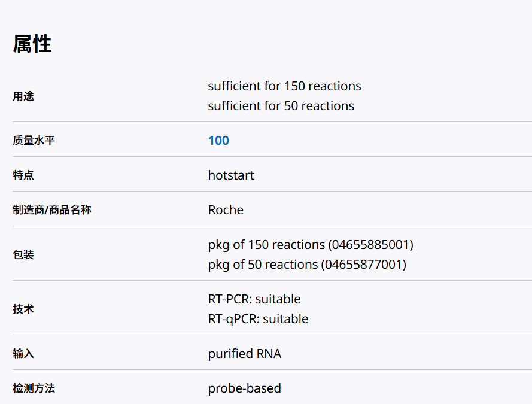Click the 'purified RNA' input value

point(244,354)
